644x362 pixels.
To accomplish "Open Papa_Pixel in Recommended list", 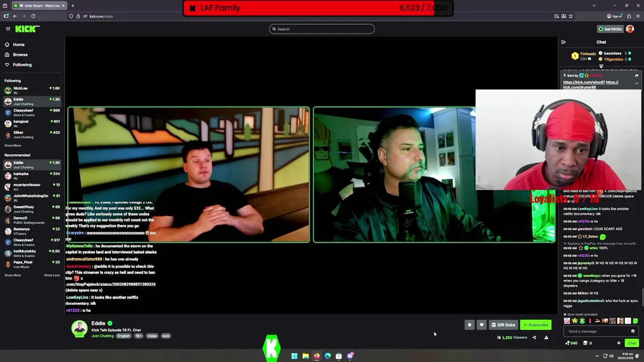I will (x=32, y=264).
